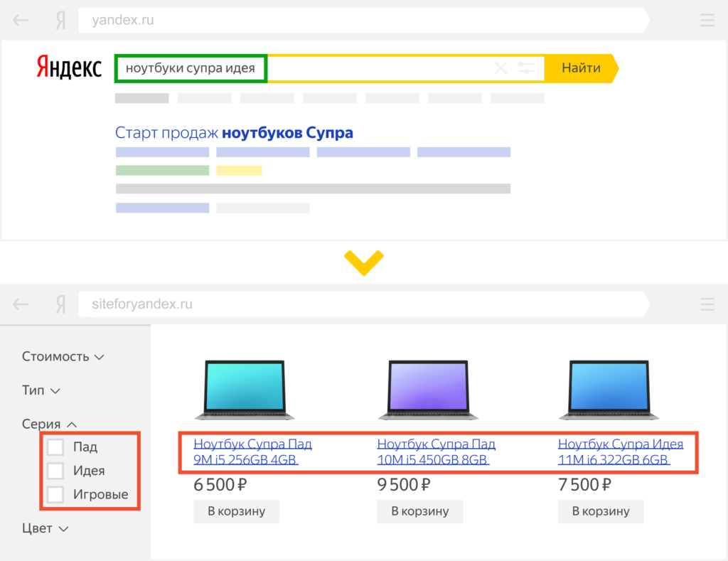Click the Яндекс logo

tap(69, 68)
